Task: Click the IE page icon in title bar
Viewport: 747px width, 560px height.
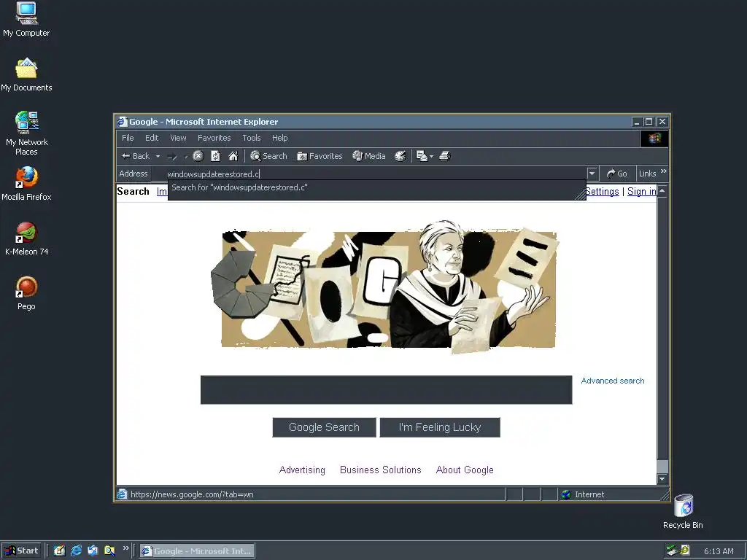Action: (x=123, y=122)
